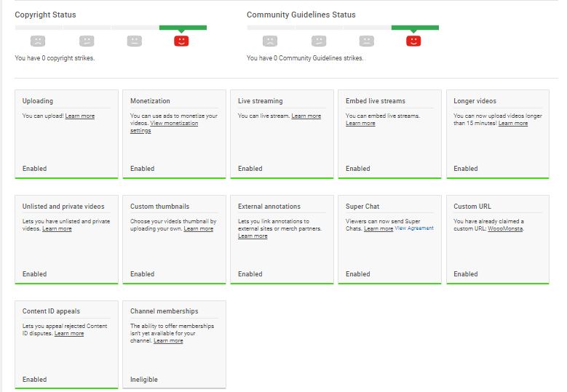
Task: Click Enabled status in the Embed live streams card
Action: point(357,168)
